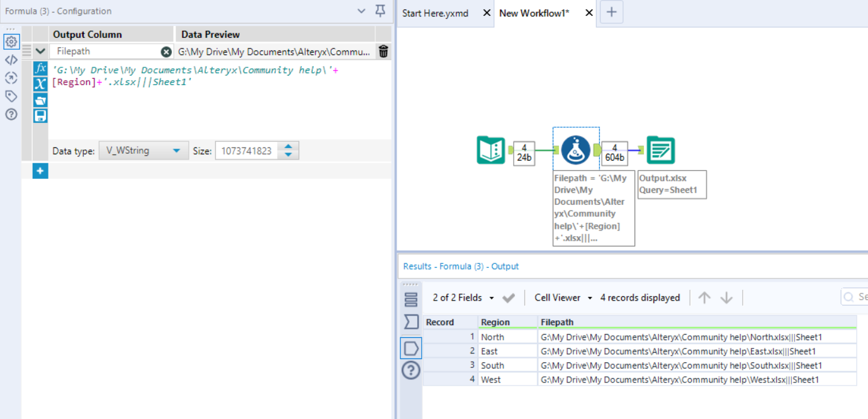This screenshot has height=419, width=868.
Task: Open saved expressions folder icon
Action: coord(40,100)
